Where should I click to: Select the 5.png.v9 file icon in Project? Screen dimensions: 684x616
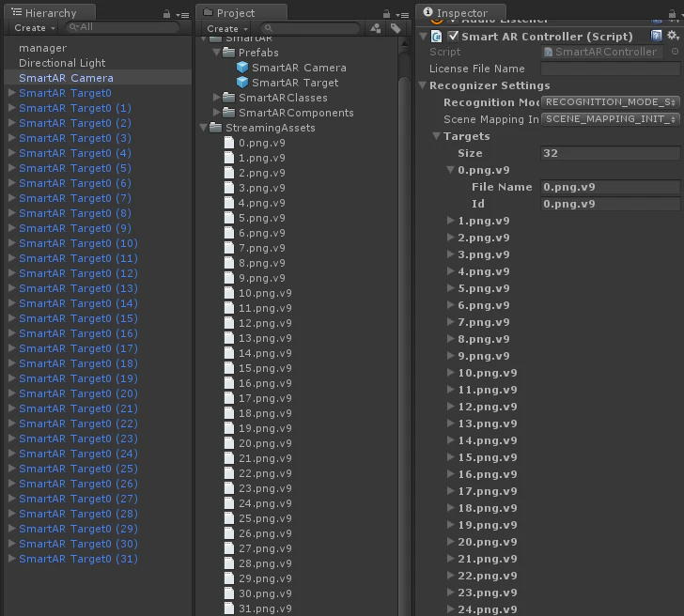click(x=229, y=218)
